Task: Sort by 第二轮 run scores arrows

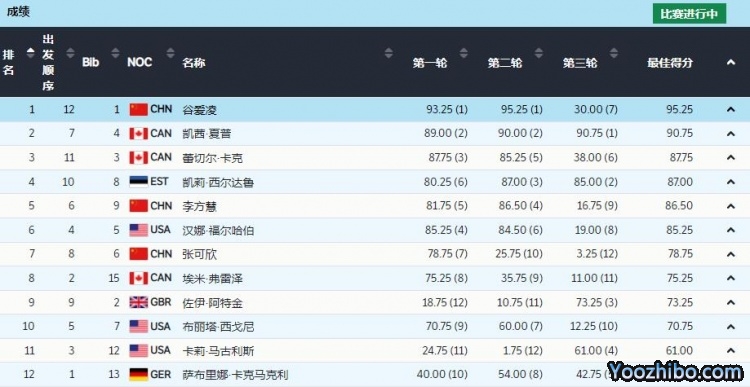Action: tap(539, 53)
